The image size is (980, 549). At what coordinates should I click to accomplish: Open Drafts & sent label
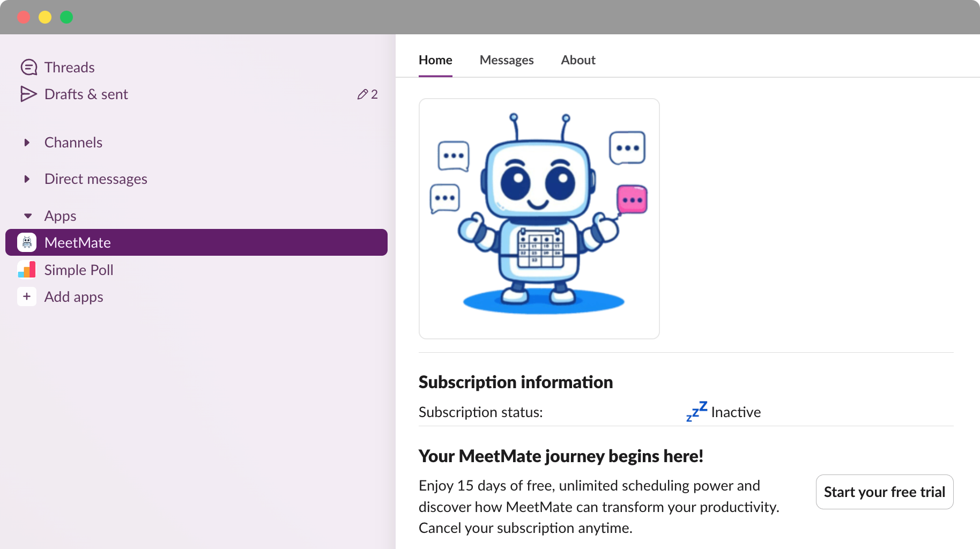[x=86, y=94]
